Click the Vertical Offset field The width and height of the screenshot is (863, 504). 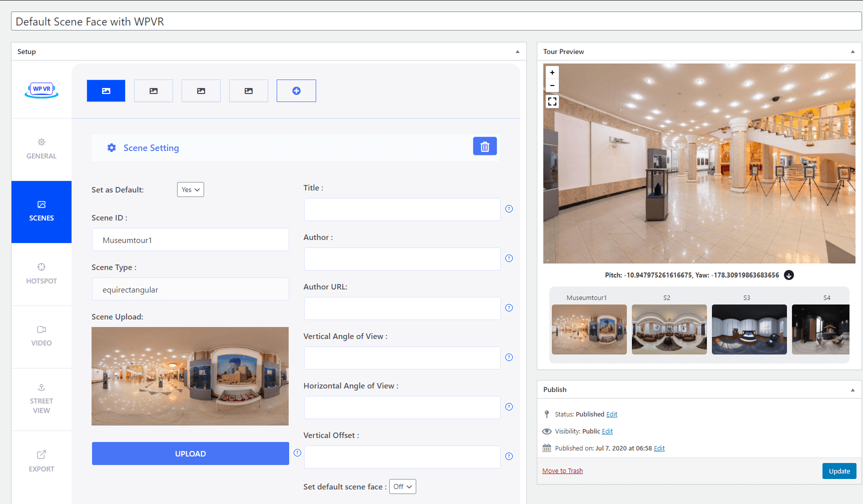click(x=402, y=457)
